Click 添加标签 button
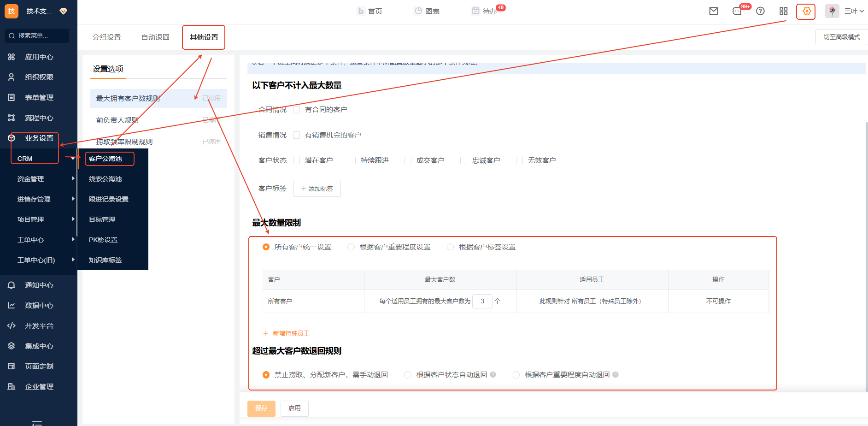The width and height of the screenshot is (868, 426). [x=317, y=189]
